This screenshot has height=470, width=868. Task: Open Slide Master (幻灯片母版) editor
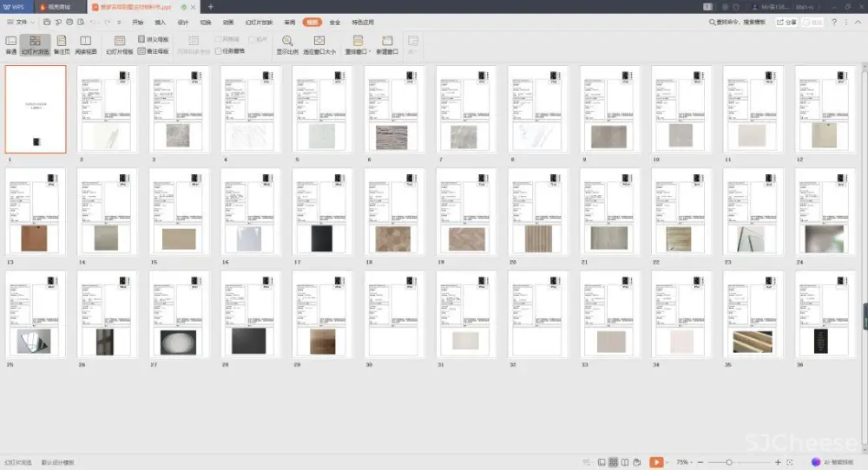point(120,44)
